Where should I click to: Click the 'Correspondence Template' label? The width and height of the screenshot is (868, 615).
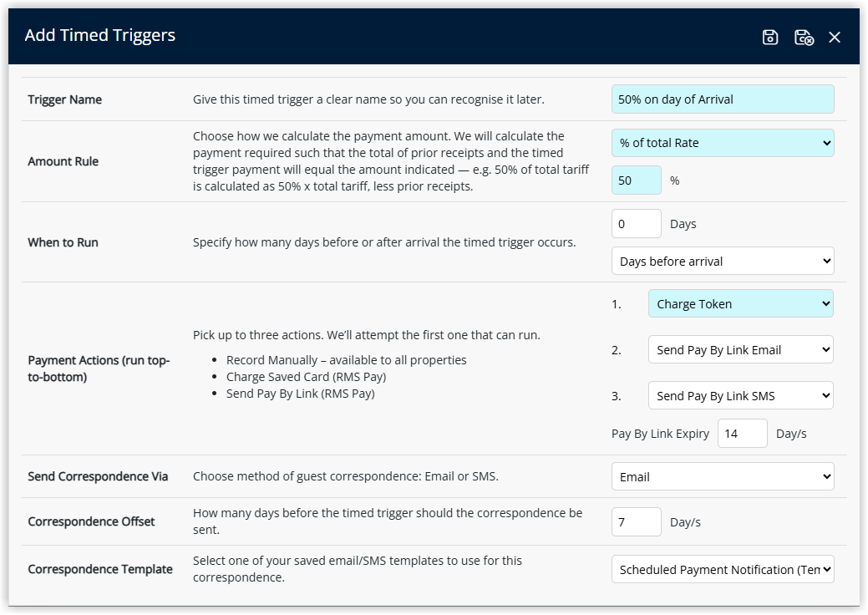tap(100, 569)
